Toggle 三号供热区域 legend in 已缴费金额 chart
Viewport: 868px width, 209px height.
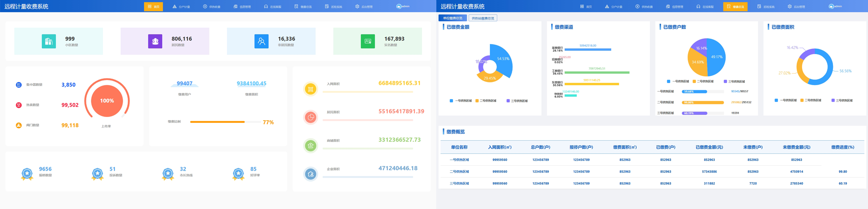tap(517, 101)
